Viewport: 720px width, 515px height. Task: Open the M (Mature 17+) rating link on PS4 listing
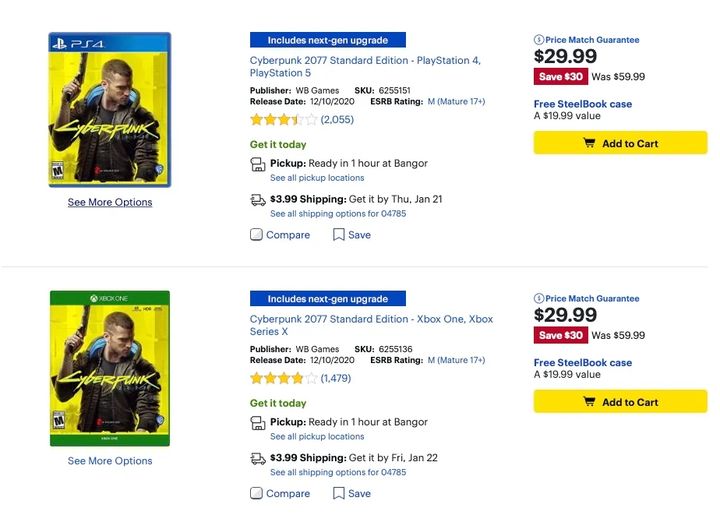click(x=456, y=102)
